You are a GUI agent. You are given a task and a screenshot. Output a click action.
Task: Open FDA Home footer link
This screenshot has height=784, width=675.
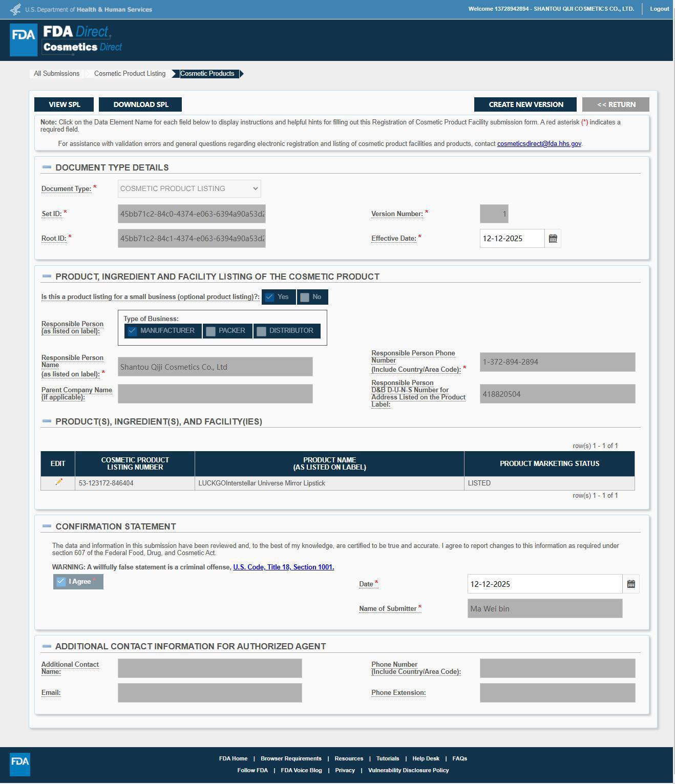[x=233, y=758]
